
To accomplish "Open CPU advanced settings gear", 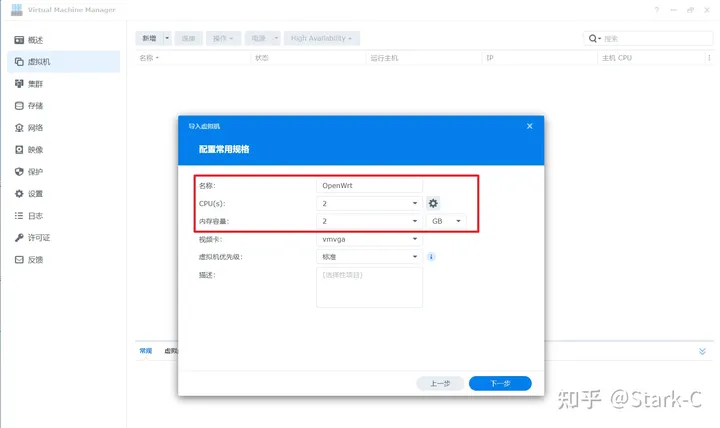I will coord(433,203).
